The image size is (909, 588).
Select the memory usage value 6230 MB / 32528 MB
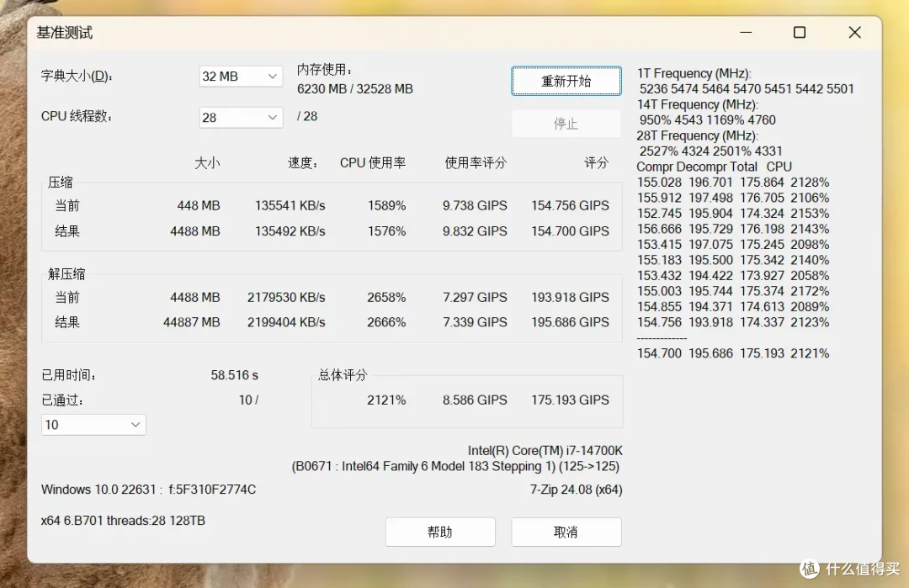[355, 88]
